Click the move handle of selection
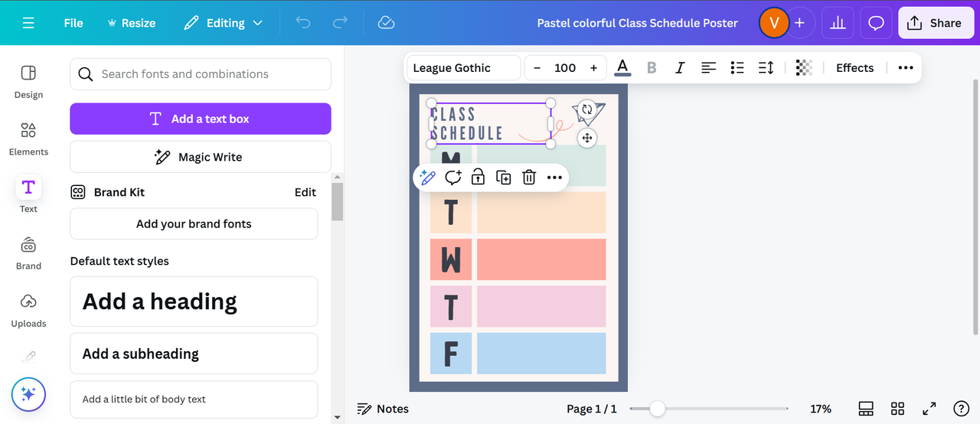This screenshot has width=980, height=424. pyautogui.click(x=586, y=138)
